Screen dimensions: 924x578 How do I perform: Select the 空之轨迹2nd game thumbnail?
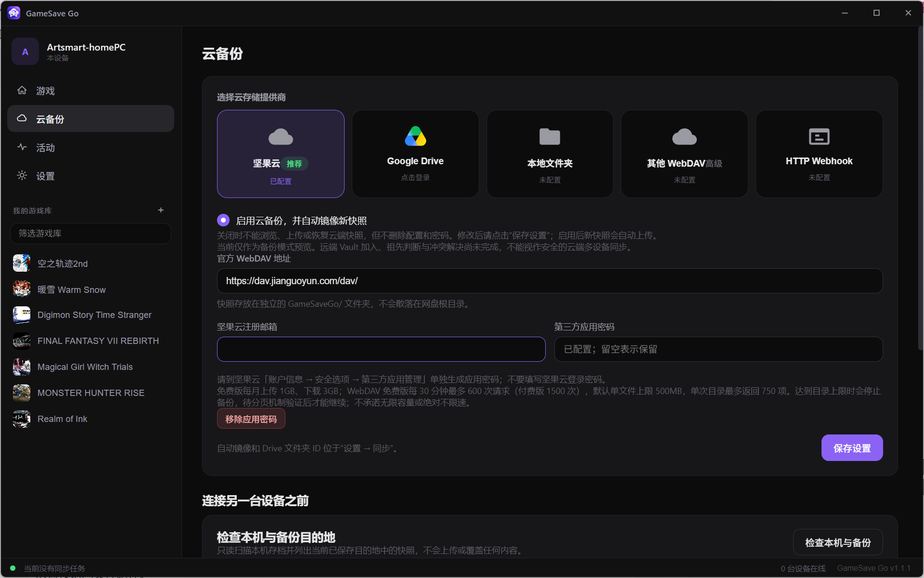point(22,263)
